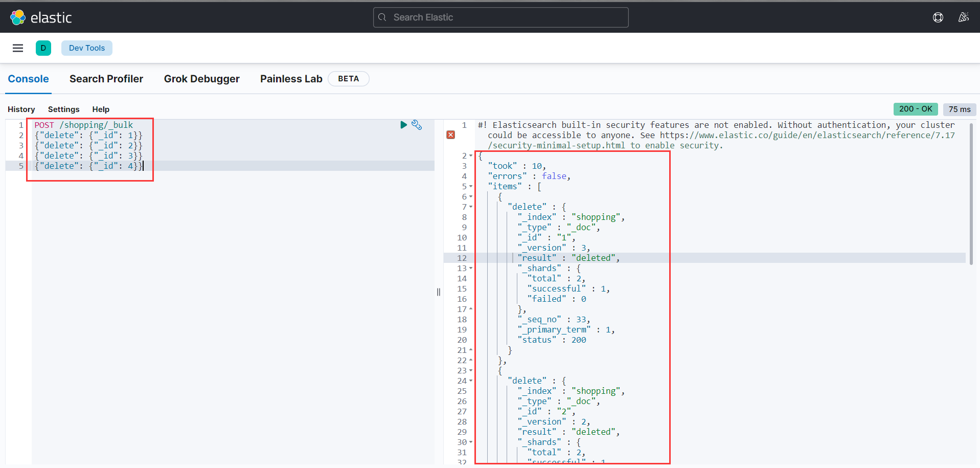This screenshot has height=468, width=980.
Task: Click the "_version" : 2 response line
Action: click(554, 421)
